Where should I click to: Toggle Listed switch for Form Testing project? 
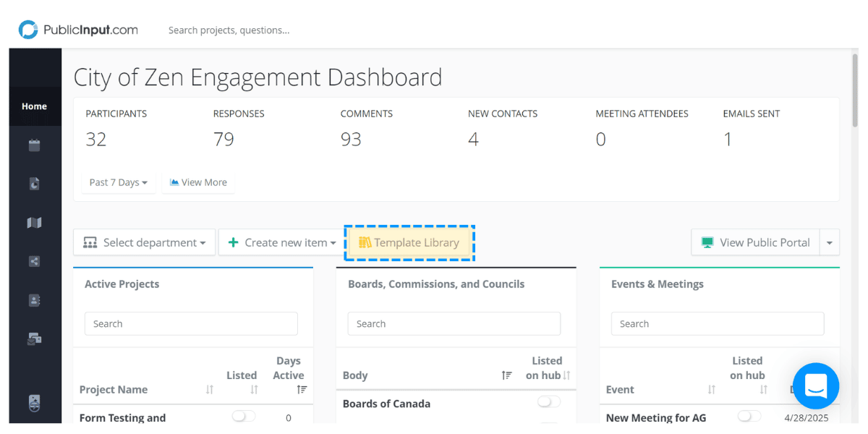point(243,417)
